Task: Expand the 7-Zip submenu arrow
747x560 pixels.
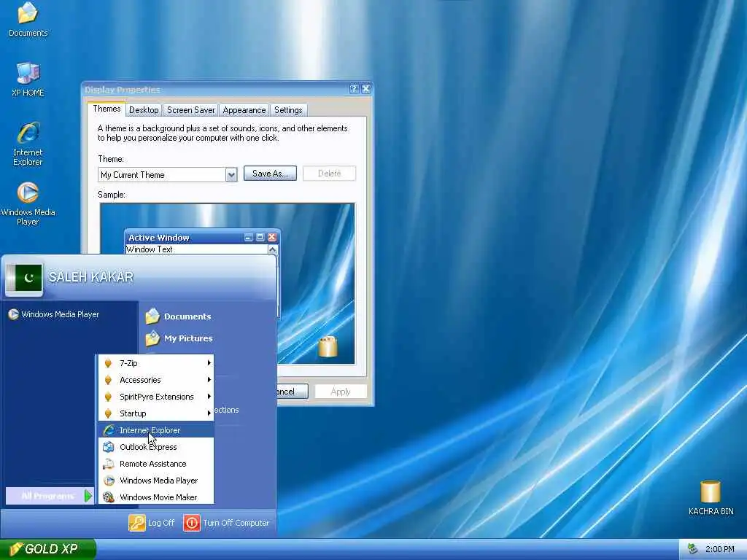Action: point(209,363)
